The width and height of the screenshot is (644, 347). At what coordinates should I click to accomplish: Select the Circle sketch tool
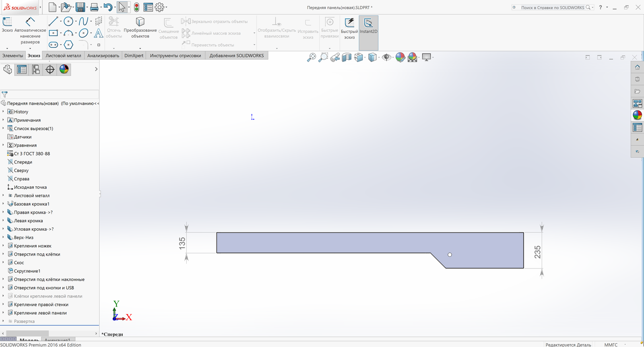click(68, 21)
